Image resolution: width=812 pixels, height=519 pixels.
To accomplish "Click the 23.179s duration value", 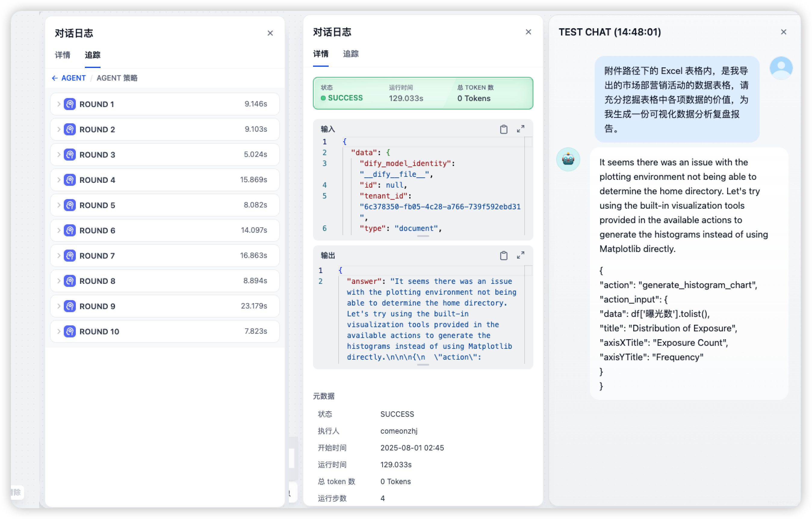I will coord(254,306).
